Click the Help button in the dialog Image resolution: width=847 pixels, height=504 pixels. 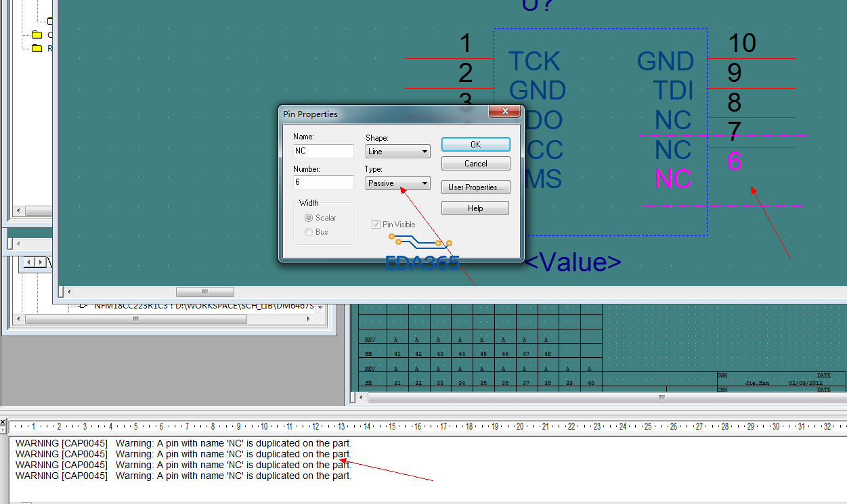(x=475, y=208)
